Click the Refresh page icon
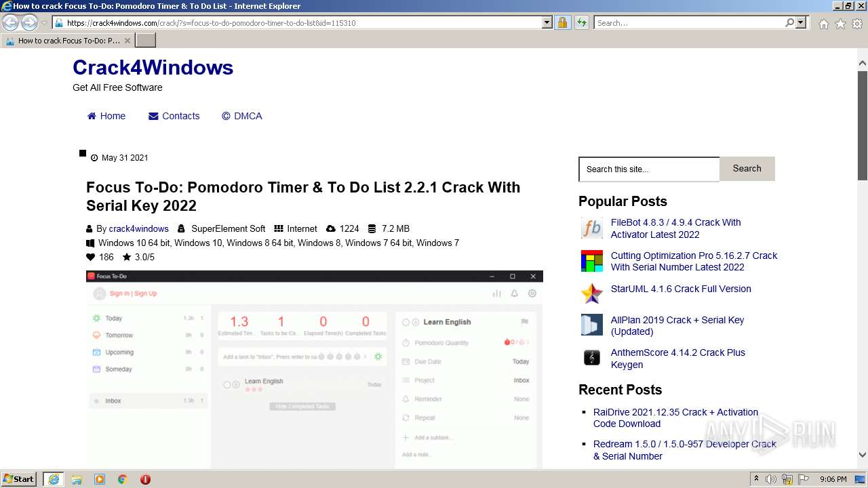The image size is (868, 488). click(x=581, y=22)
